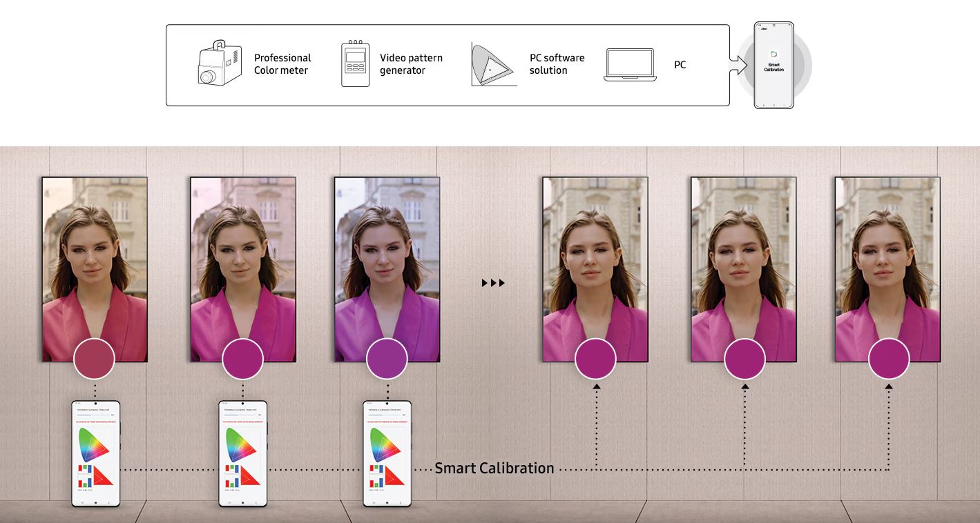
Task: Tap the color gamut chart on the third bottom phone
Action: pos(383,445)
